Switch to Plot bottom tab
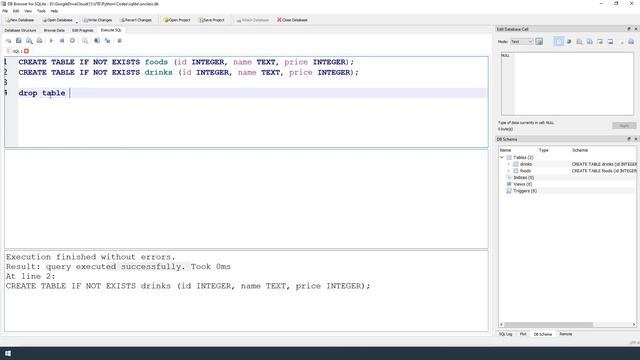 [x=523, y=334]
